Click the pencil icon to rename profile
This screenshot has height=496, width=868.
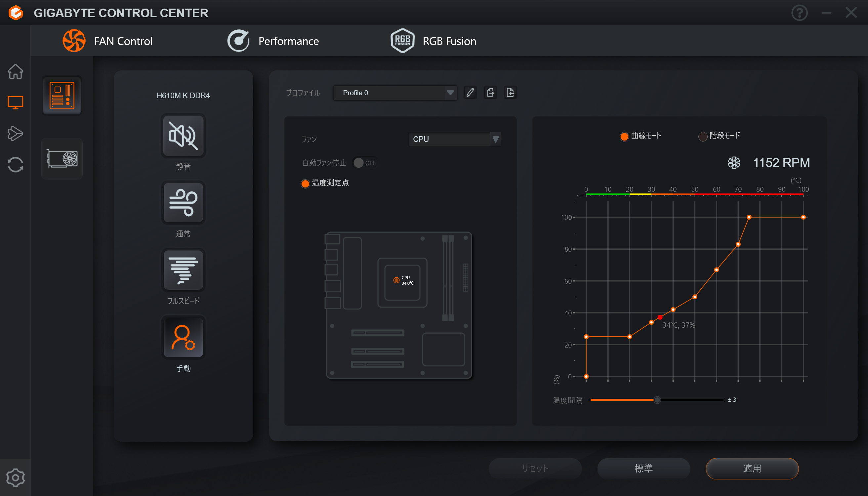coord(470,93)
